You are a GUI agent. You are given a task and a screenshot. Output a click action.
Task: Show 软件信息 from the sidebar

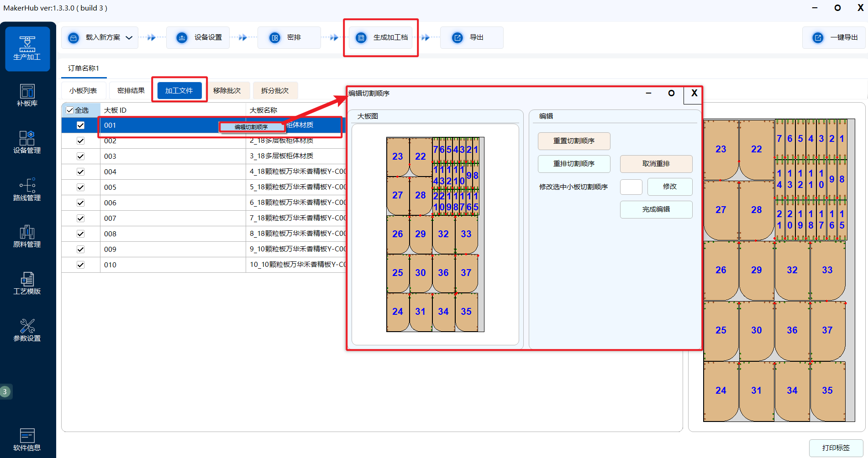[27, 440]
